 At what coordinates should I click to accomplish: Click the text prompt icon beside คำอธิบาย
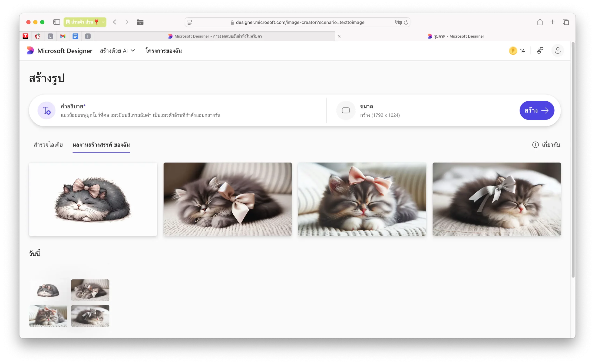pyautogui.click(x=46, y=110)
